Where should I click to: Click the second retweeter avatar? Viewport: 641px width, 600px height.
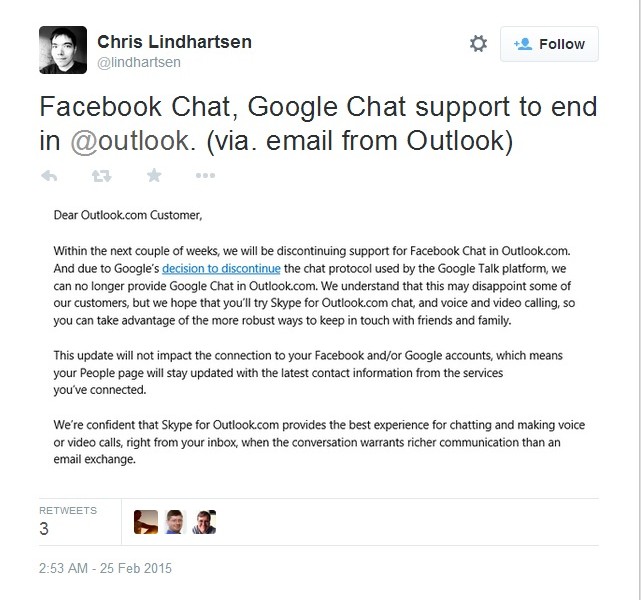click(x=176, y=521)
